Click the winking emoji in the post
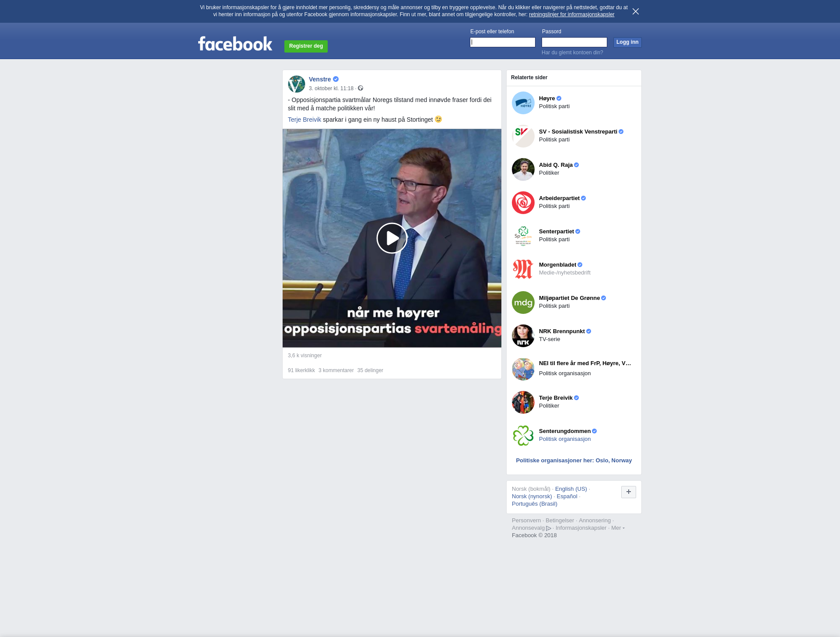The height and width of the screenshot is (637, 840). pyautogui.click(x=438, y=119)
